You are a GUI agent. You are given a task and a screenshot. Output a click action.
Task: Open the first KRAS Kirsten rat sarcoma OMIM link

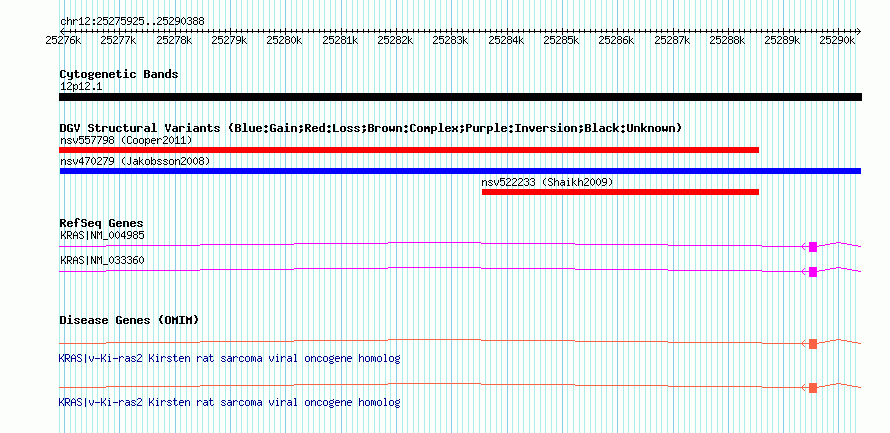pyautogui.click(x=229, y=359)
